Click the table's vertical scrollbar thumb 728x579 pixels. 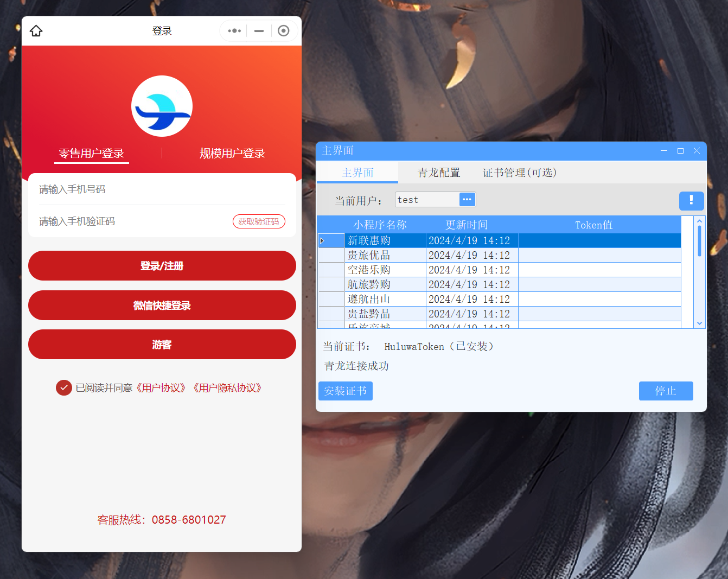coord(700,241)
